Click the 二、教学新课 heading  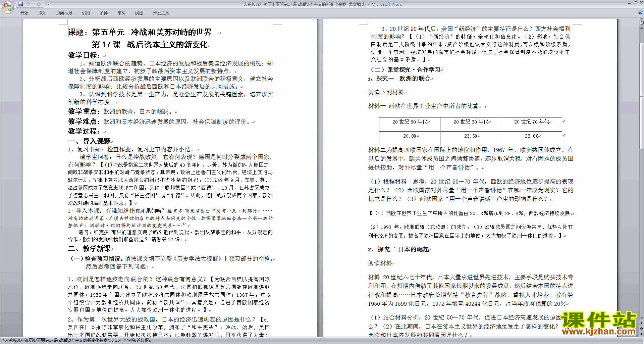[x=89, y=249]
